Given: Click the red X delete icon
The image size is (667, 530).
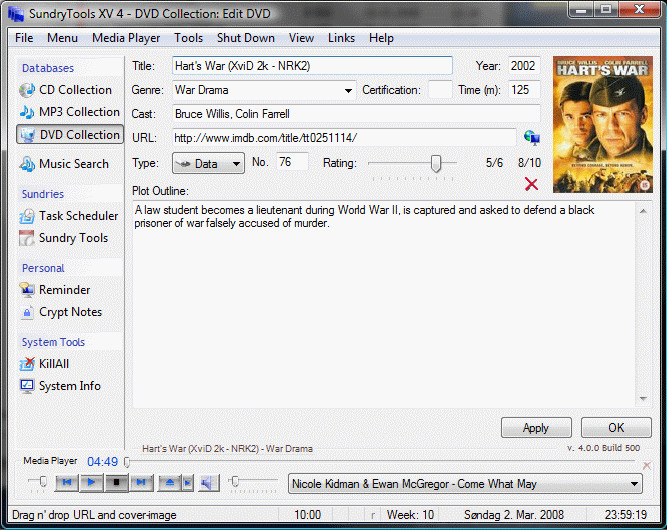Looking at the screenshot, I should pyautogui.click(x=531, y=184).
